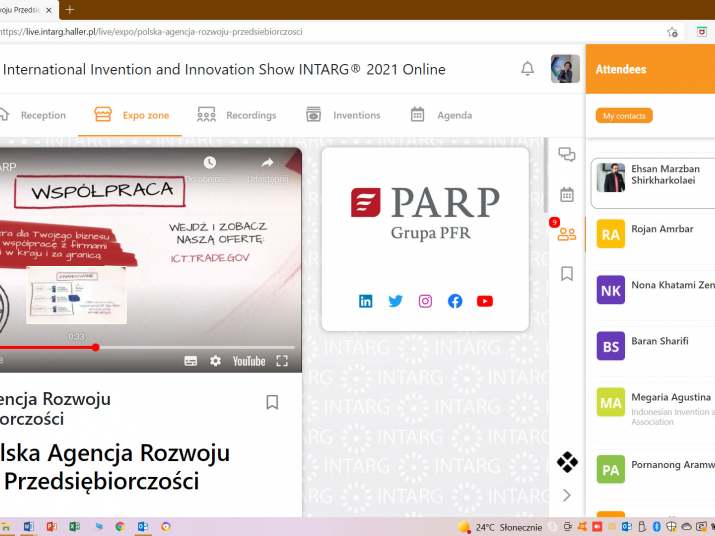Open PARP's YouTube channel icon
This screenshot has height=536, width=715.
[x=485, y=301]
